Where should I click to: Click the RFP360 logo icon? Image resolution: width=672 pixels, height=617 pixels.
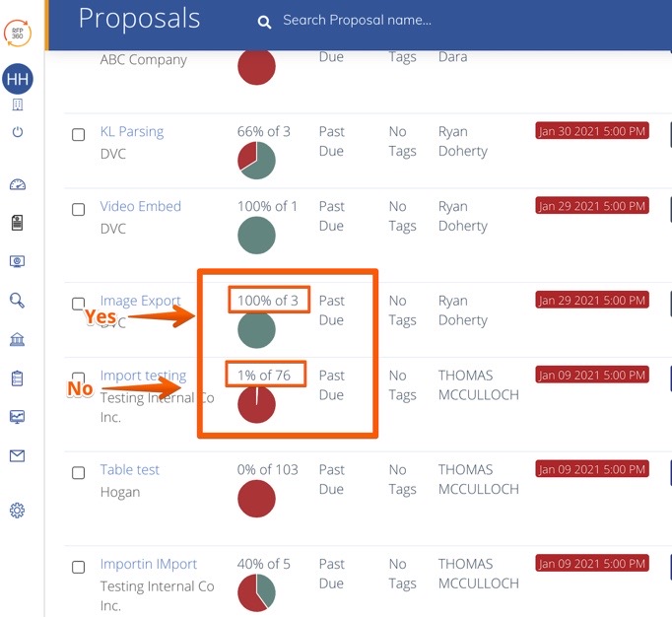tap(18, 33)
